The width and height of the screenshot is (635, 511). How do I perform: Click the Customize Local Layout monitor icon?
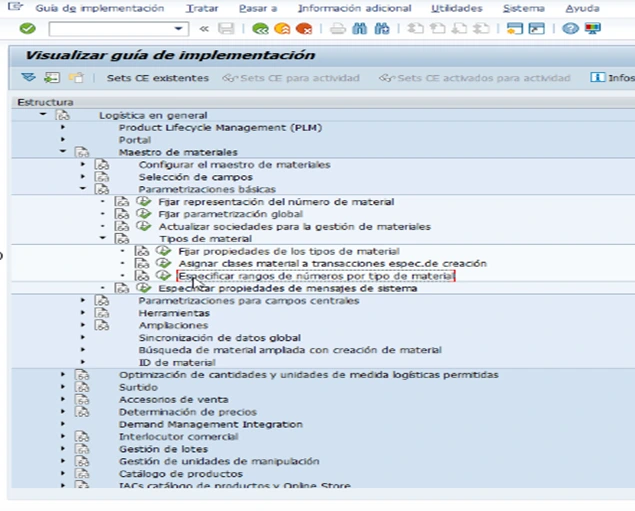tap(592, 29)
